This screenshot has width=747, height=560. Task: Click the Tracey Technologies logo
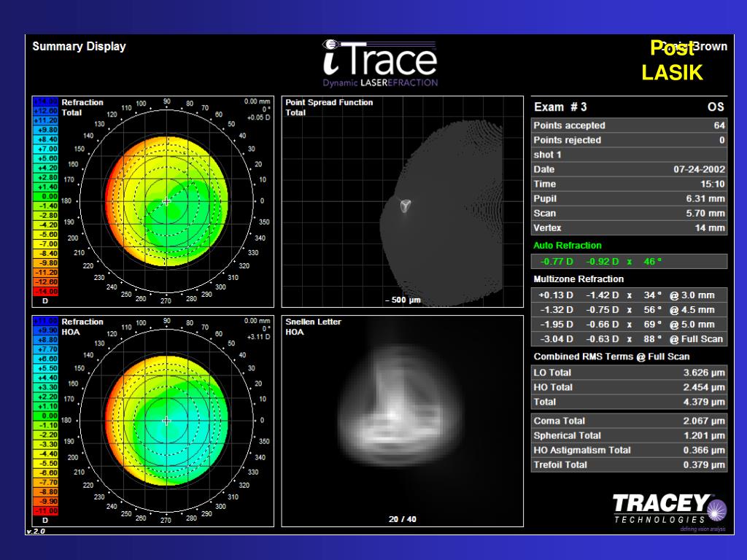[x=670, y=512]
